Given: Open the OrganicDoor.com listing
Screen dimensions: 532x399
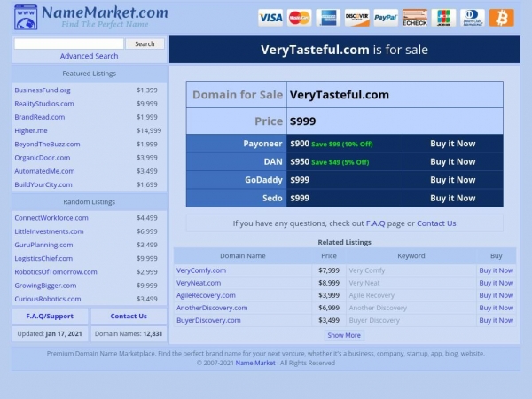Looking at the screenshot, I should coord(43,158).
